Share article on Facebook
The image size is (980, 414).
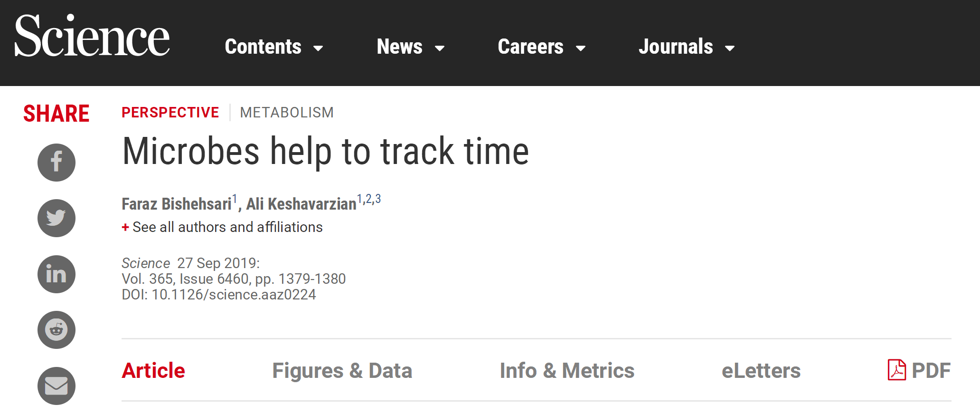[x=57, y=163]
